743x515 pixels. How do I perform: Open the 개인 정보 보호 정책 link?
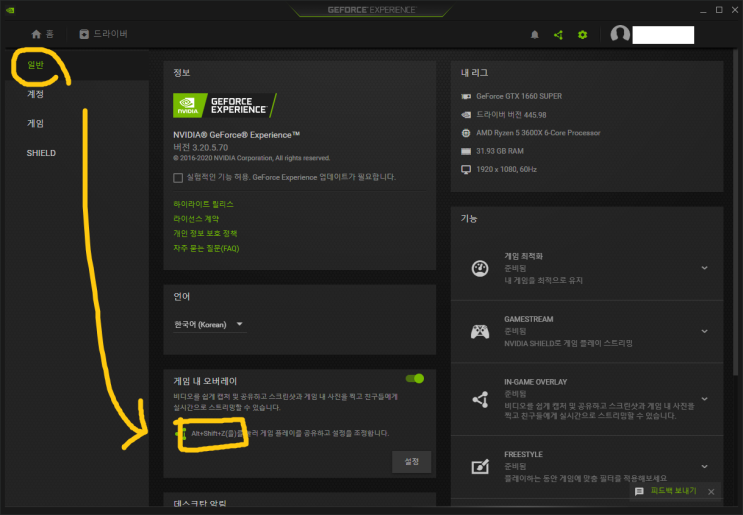point(205,234)
